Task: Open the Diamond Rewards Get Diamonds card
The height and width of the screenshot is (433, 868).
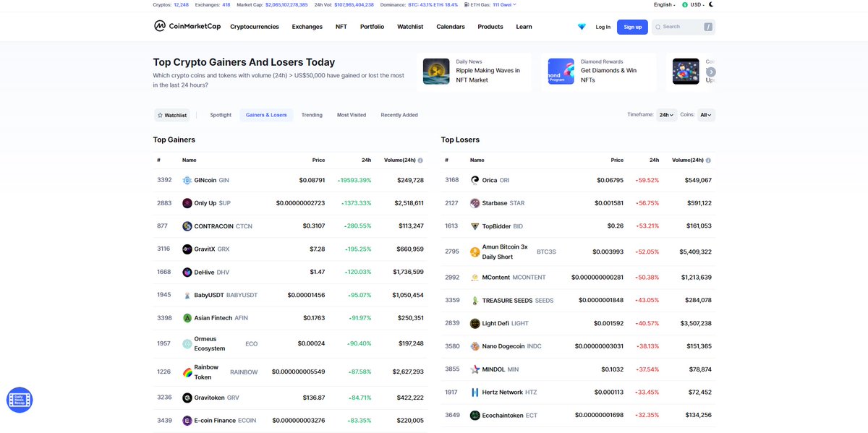Action: click(x=598, y=72)
